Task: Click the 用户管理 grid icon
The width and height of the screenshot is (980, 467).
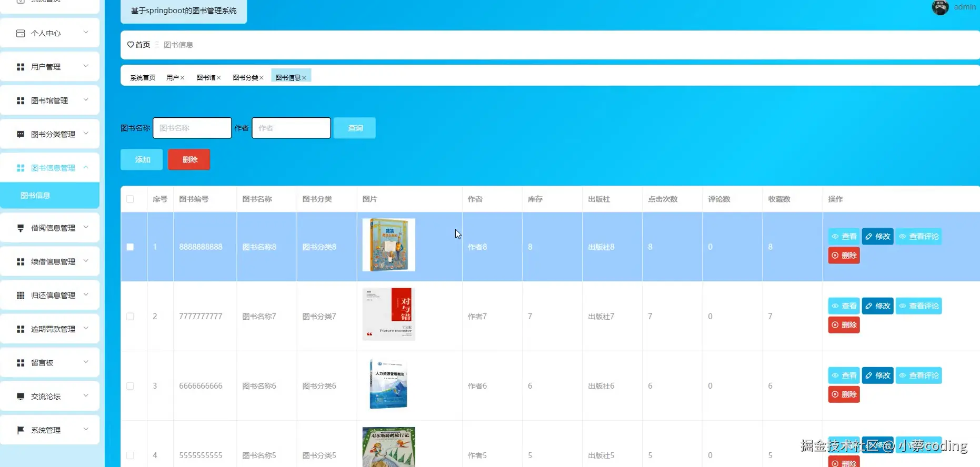Action: [21, 67]
